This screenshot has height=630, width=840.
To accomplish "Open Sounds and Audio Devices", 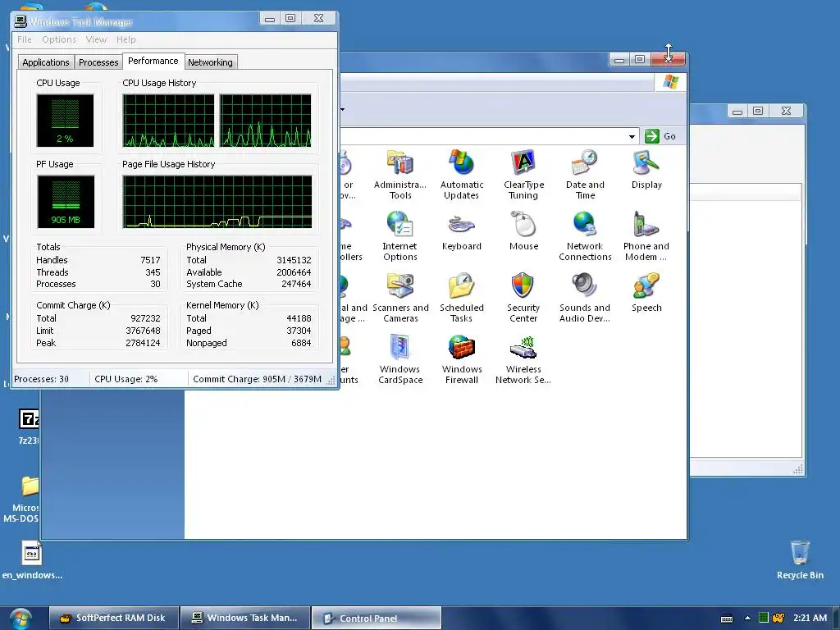I will click(584, 298).
